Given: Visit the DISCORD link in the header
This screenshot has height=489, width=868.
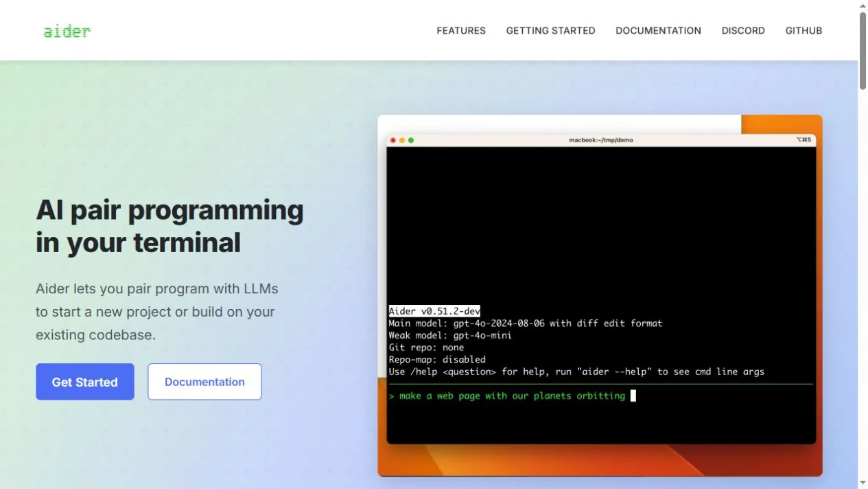Looking at the screenshot, I should tap(743, 31).
